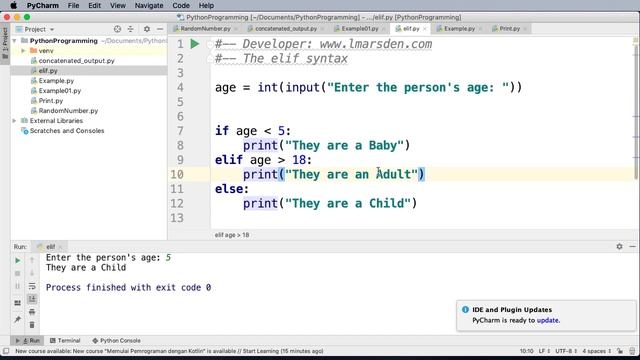Viewport: 640px width, 360px height.
Task: Select Example.py in Project tree
Action: click(56, 81)
